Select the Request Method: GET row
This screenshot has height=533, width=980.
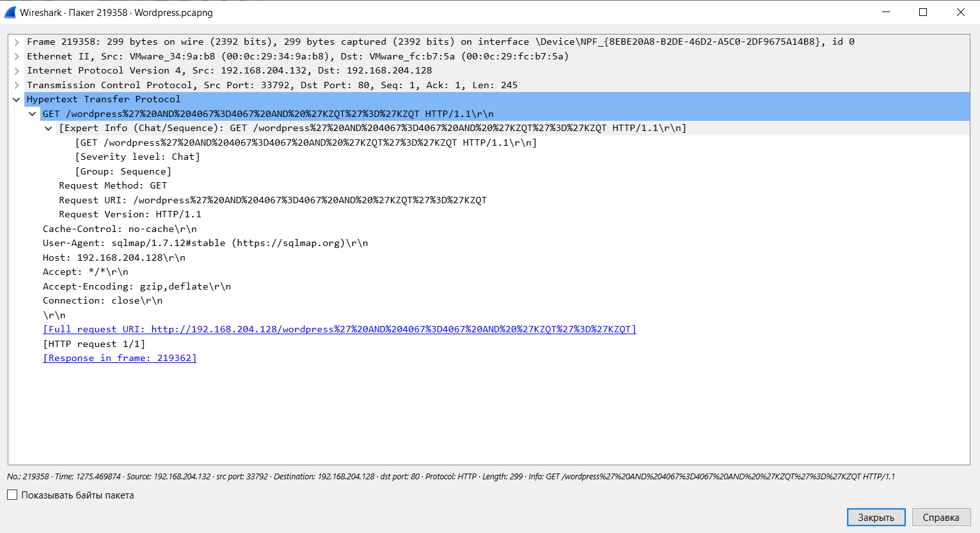tap(113, 185)
